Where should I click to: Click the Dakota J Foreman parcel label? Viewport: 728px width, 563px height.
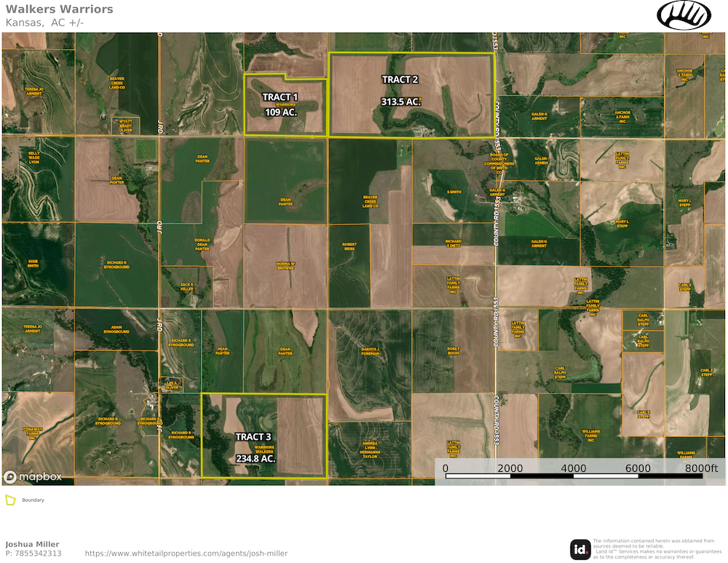tap(371, 350)
